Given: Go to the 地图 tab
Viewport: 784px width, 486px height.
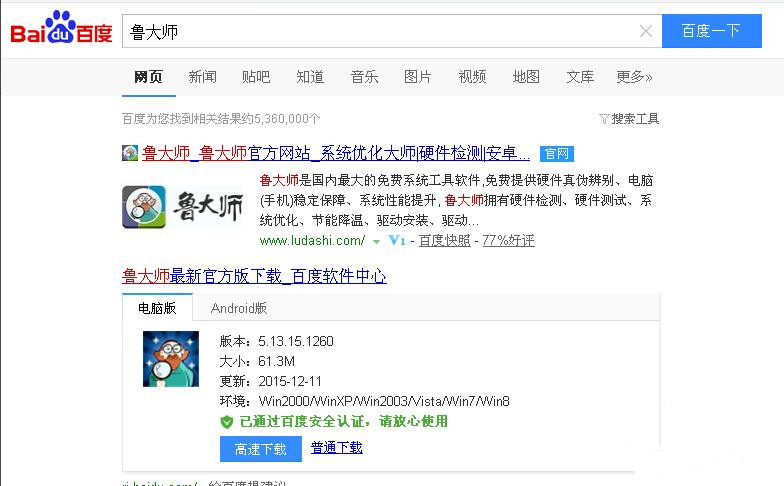Looking at the screenshot, I should click(x=526, y=77).
